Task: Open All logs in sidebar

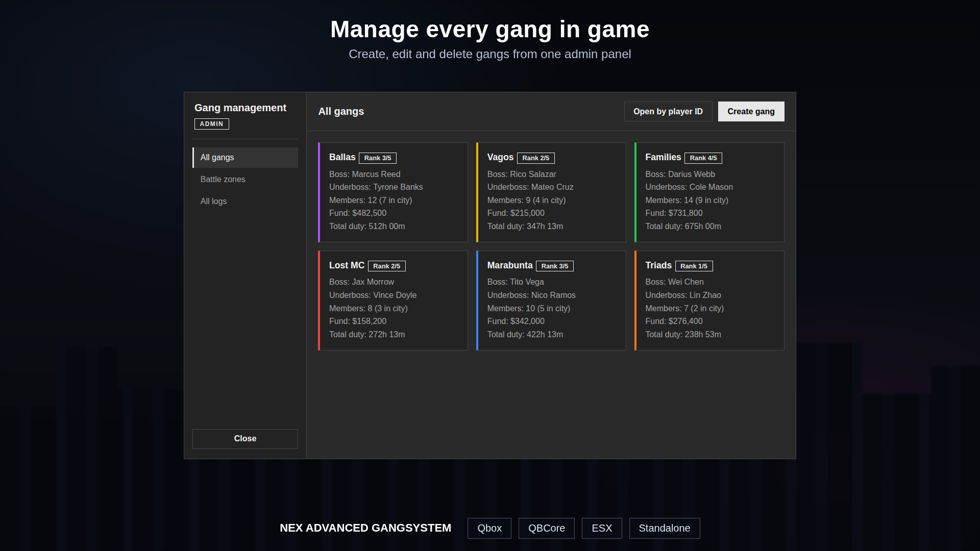Action: (x=245, y=202)
